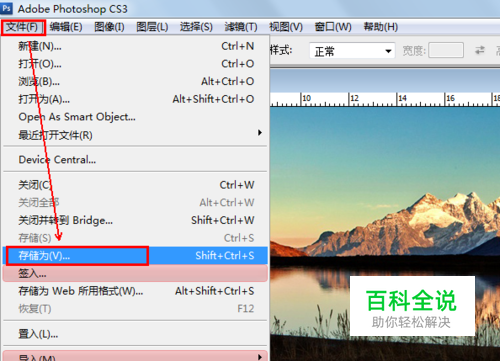500x361 pixels.
Task: Select 关闭并转到 Bridge...
Action: (135, 220)
